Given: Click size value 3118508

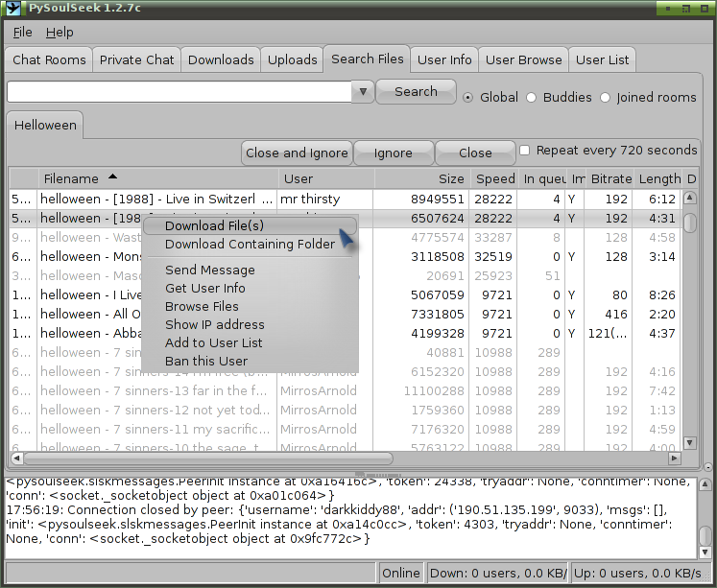Looking at the screenshot, I should [x=437, y=257].
